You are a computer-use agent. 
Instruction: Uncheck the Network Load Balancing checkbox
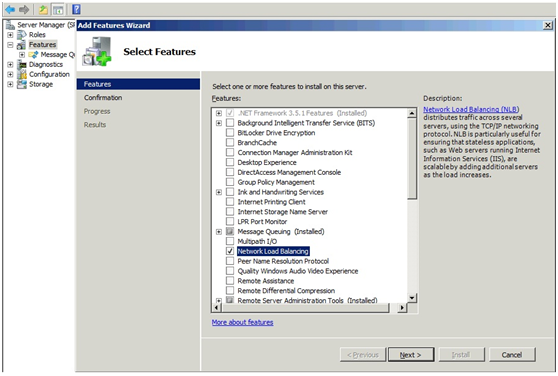click(230, 251)
